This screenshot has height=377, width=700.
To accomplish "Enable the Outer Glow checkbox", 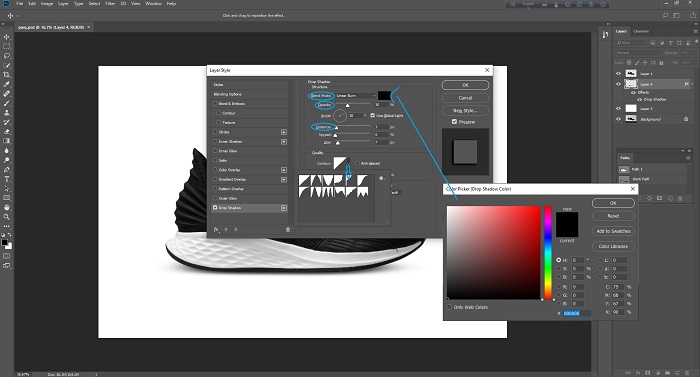I will point(215,198).
